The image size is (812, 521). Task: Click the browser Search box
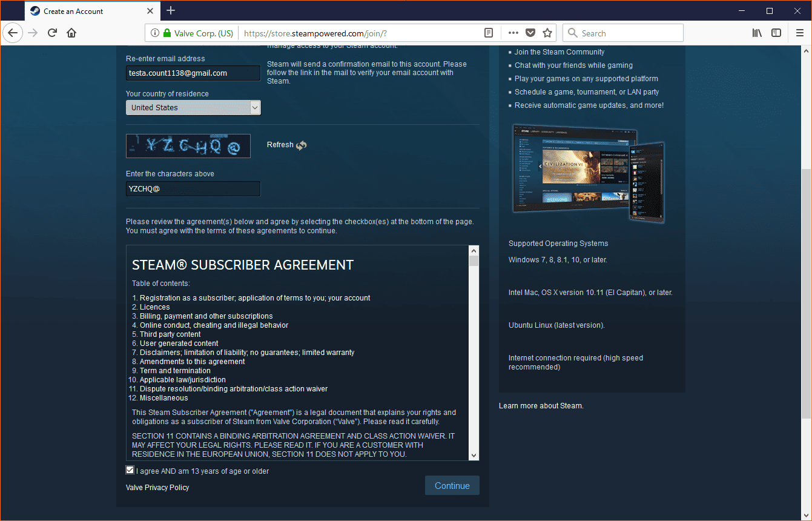pyautogui.click(x=623, y=33)
